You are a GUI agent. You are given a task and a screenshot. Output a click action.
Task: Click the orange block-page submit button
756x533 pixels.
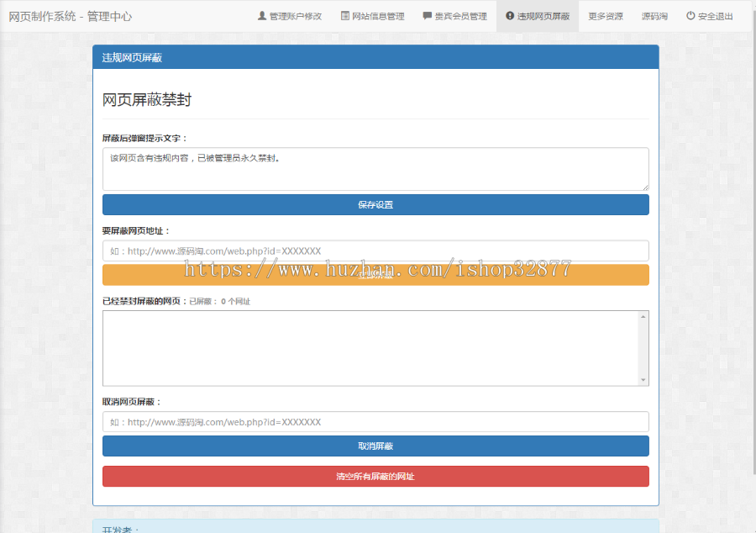[x=375, y=275]
